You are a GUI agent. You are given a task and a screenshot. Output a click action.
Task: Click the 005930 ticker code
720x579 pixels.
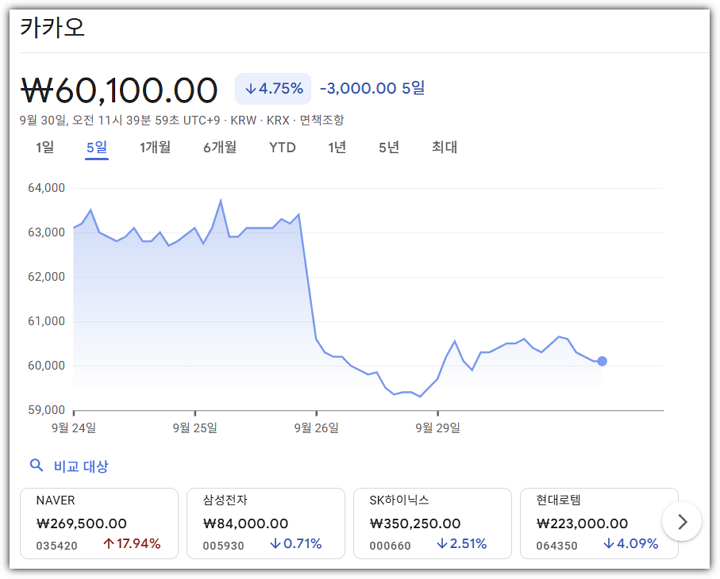coord(224,546)
